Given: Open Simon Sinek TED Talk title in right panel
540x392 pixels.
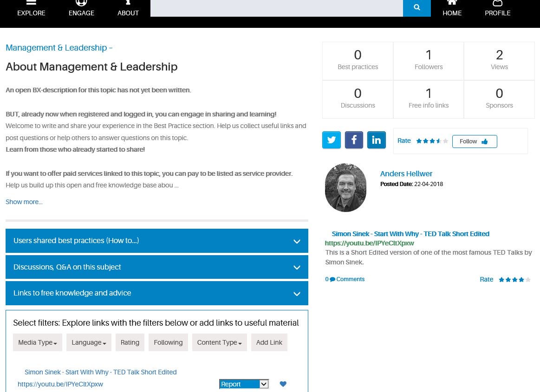Looking at the screenshot, I should (x=410, y=234).
